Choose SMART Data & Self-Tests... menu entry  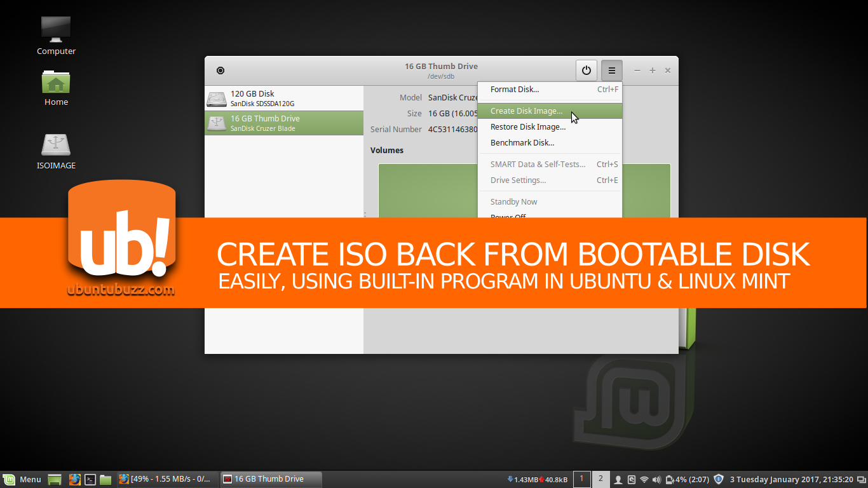pos(550,165)
